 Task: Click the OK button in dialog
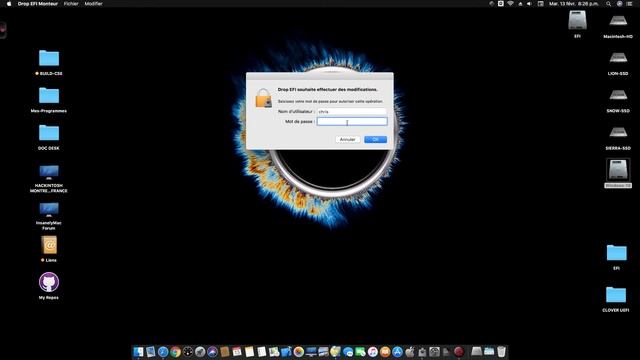click(x=376, y=140)
